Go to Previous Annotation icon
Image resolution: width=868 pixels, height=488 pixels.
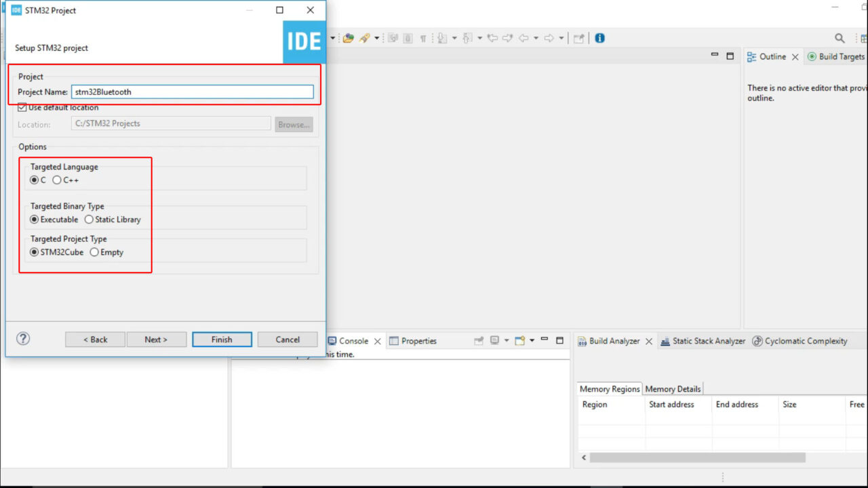point(467,39)
